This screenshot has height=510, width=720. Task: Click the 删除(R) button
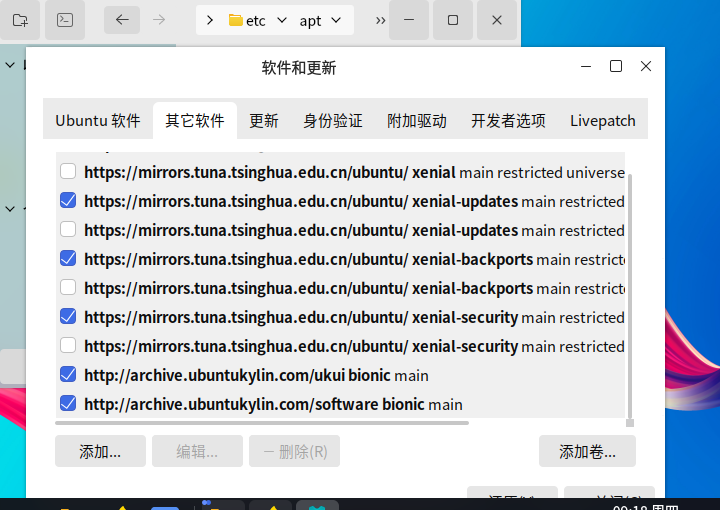click(x=294, y=451)
